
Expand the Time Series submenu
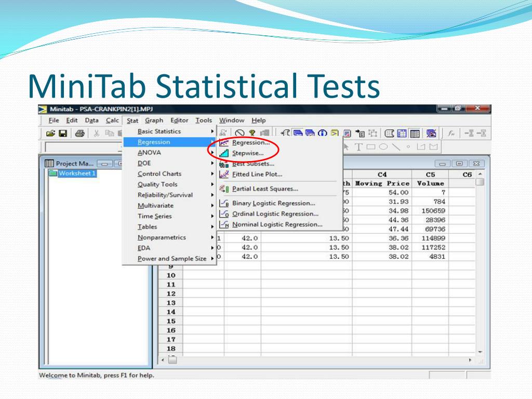pos(169,216)
